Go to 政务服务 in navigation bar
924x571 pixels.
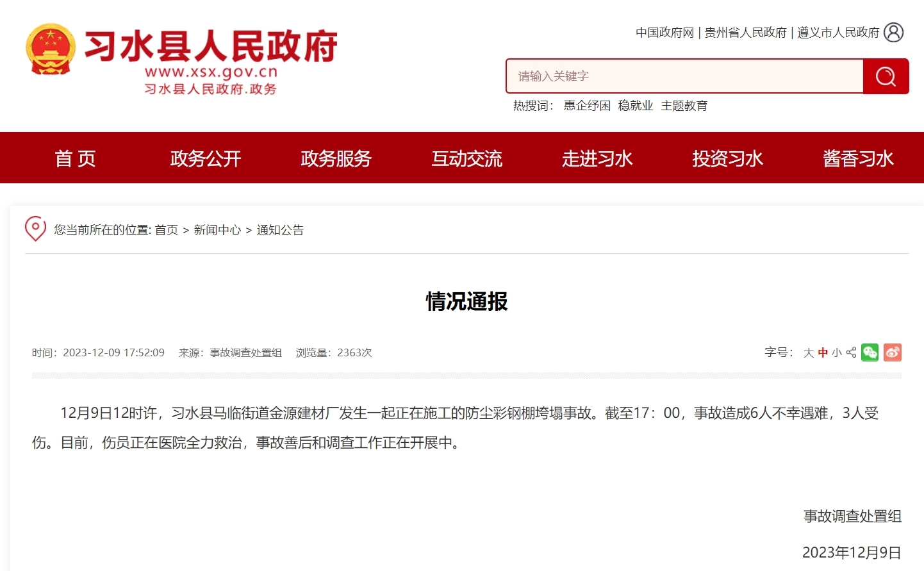[336, 158]
